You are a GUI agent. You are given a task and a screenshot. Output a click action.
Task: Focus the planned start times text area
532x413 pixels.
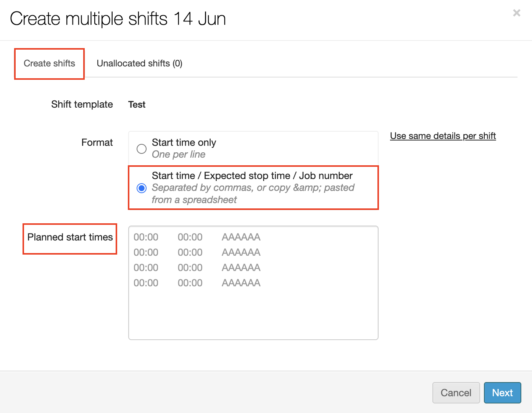(253, 313)
